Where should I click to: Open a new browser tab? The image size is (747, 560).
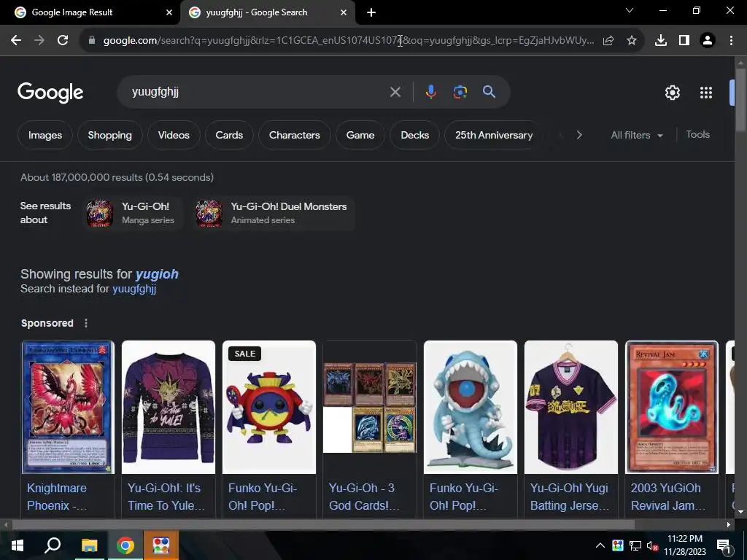coord(371,12)
